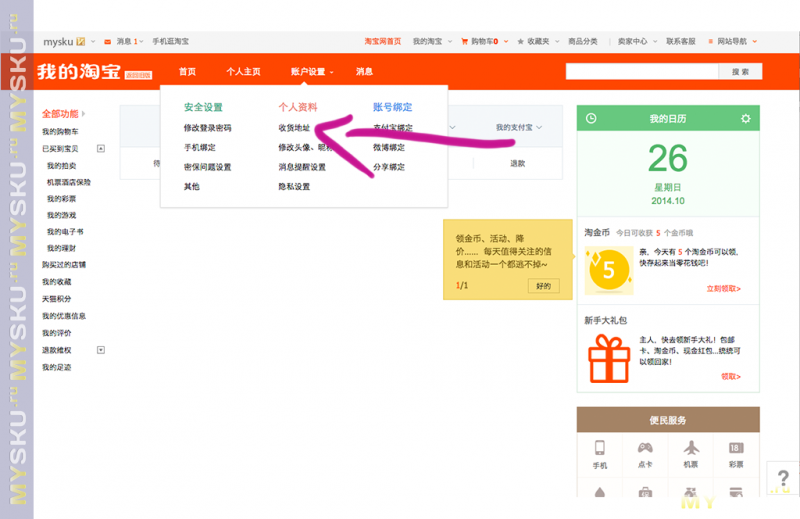Open the 消息 tab in orange bar
800x519 pixels.
(x=364, y=71)
